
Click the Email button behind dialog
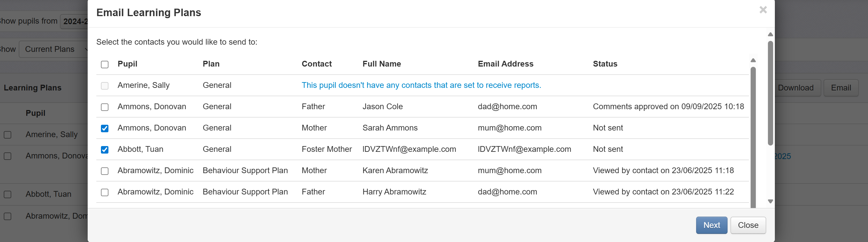tap(841, 88)
